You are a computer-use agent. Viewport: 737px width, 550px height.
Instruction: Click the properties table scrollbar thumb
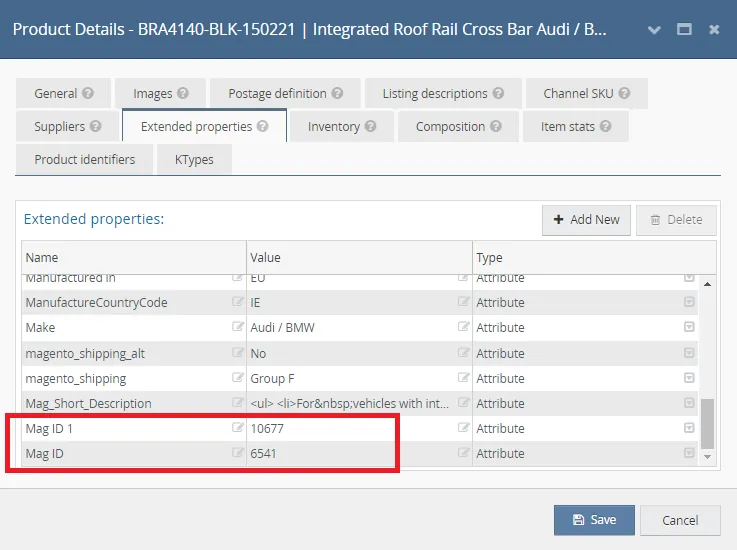[x=707, y=424]
